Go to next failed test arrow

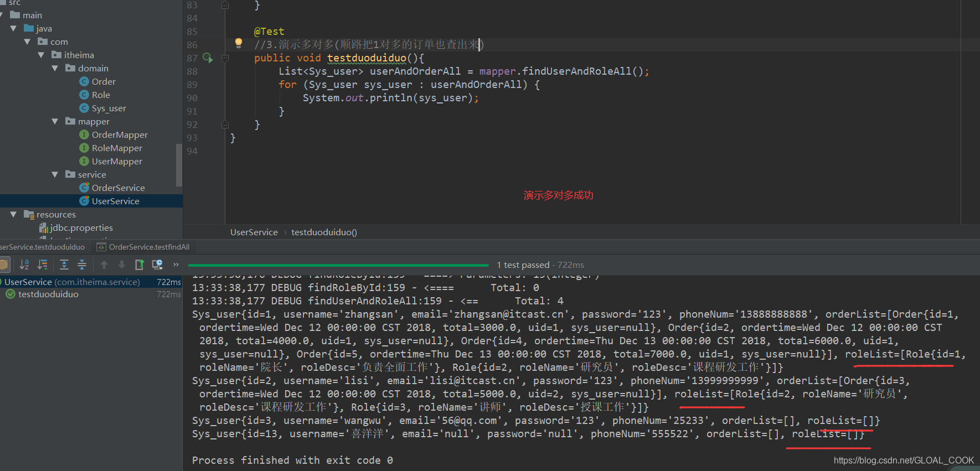point(122,265)
